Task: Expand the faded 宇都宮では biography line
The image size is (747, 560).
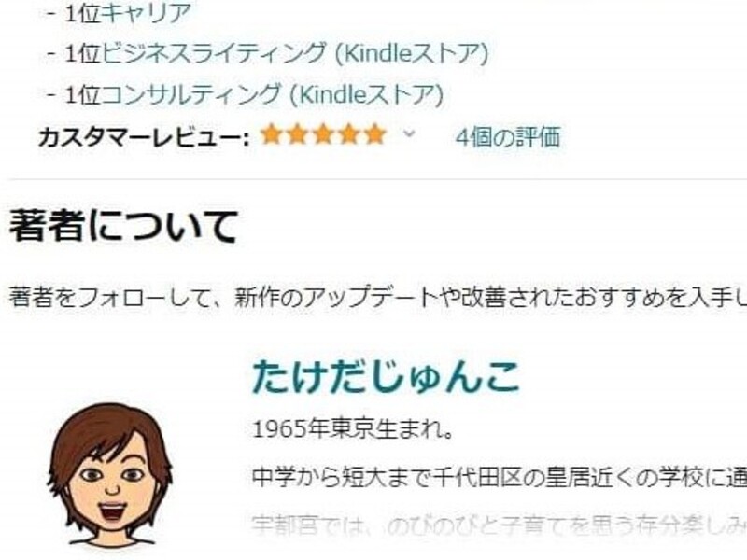Action: (499, 525)
